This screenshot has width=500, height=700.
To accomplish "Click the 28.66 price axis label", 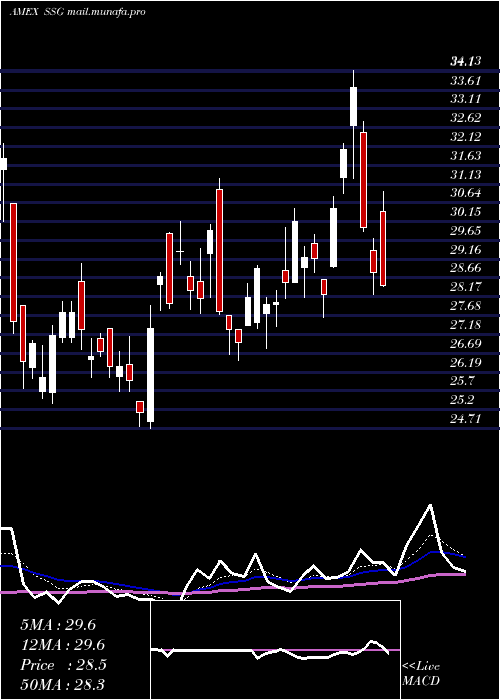I will point(466,268).
